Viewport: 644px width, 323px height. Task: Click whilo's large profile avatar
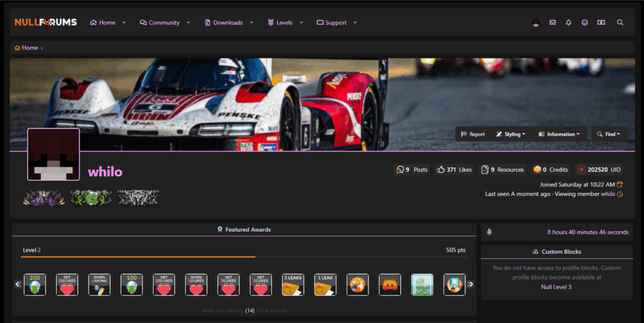coord(53,154)
